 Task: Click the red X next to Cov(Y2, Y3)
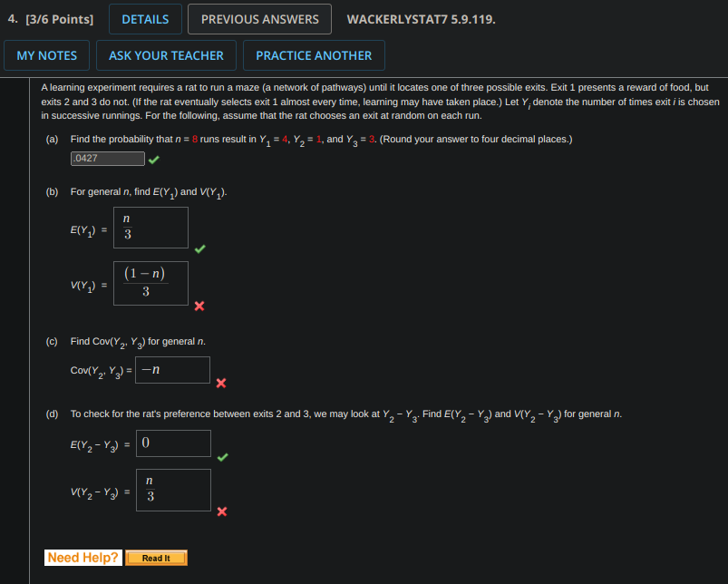coord(220,384)
